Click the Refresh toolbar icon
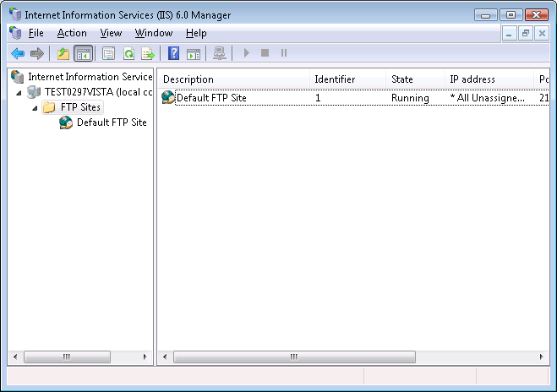Viewport: 557px width, 392px height. pyautogui.click(x=128, y=53)
